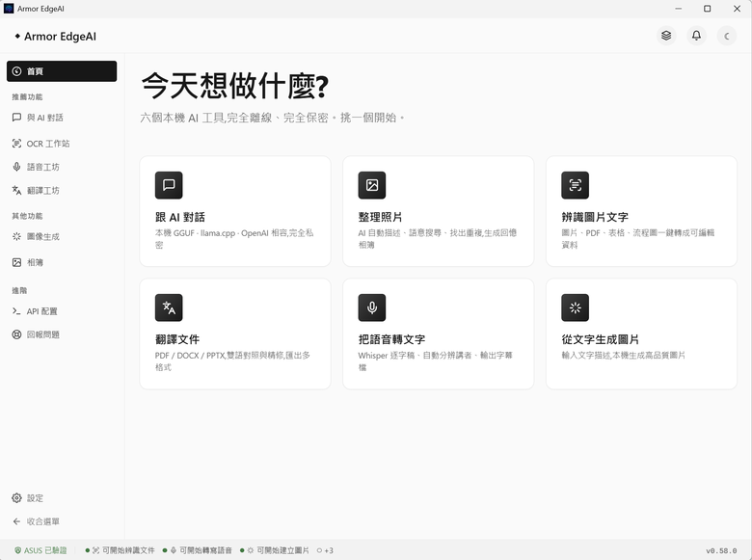The height and width of the screenshot is (560, 752).
Task: Click the sparkle icon on 從文字生成圖片 card
Action: point(575,307)
